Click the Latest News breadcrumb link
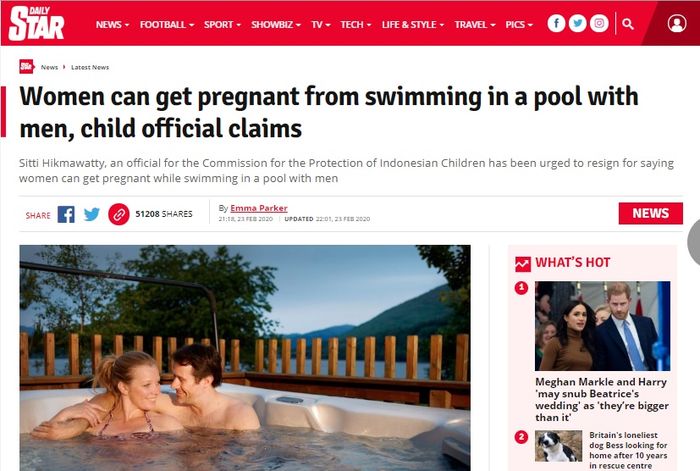The width and height of the screenshot is (700, 471). tap(90, 67)
